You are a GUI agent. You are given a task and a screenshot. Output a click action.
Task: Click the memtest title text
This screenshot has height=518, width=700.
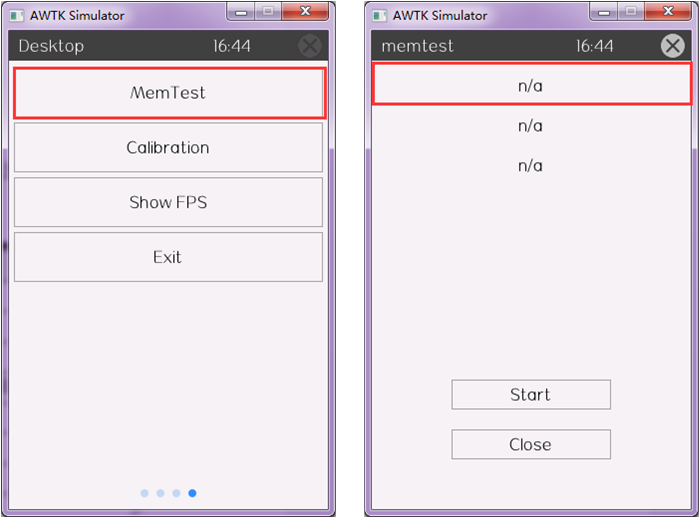tap(417, 46)
